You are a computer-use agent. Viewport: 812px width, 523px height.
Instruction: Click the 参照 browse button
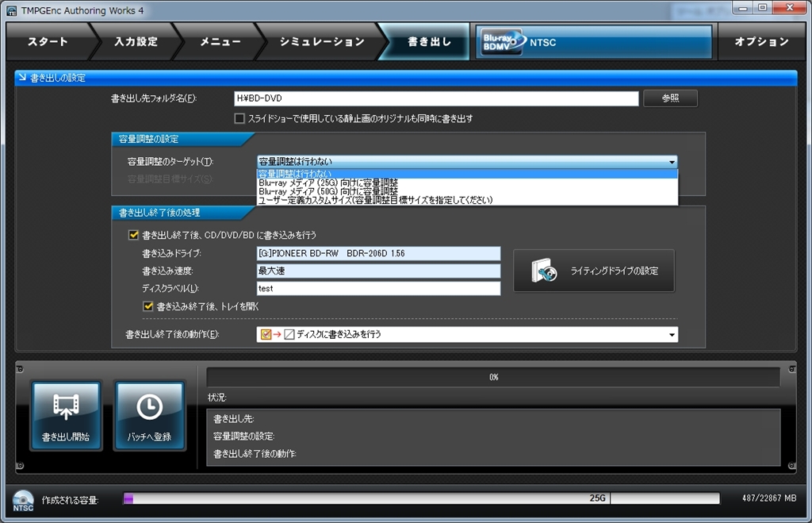click(x=670, y=98)
